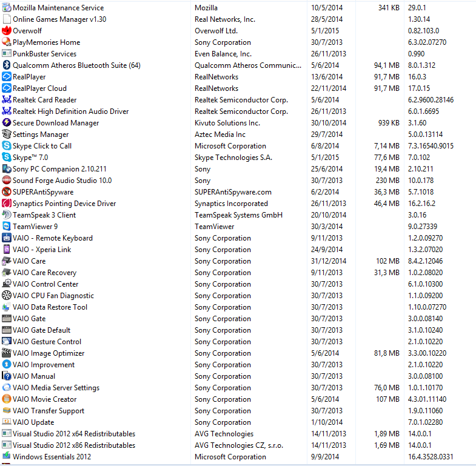Click publisher Overwolf Ltd.
This screenshot has width=476, height=466.
point(216,31)
